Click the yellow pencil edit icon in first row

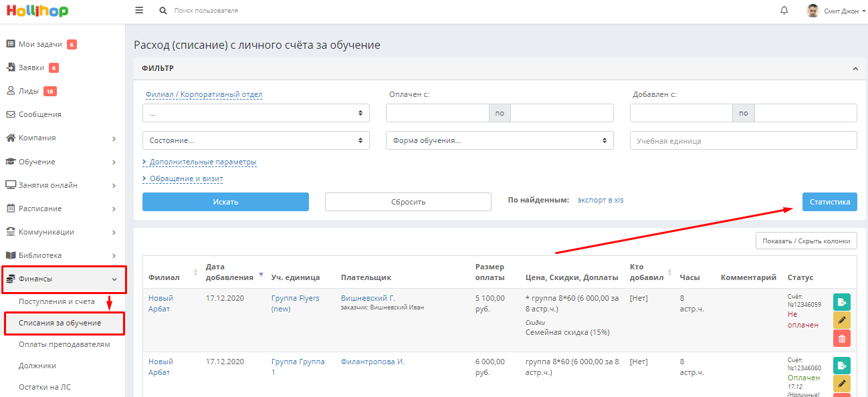pyautogui.click(x=841, y=320)
